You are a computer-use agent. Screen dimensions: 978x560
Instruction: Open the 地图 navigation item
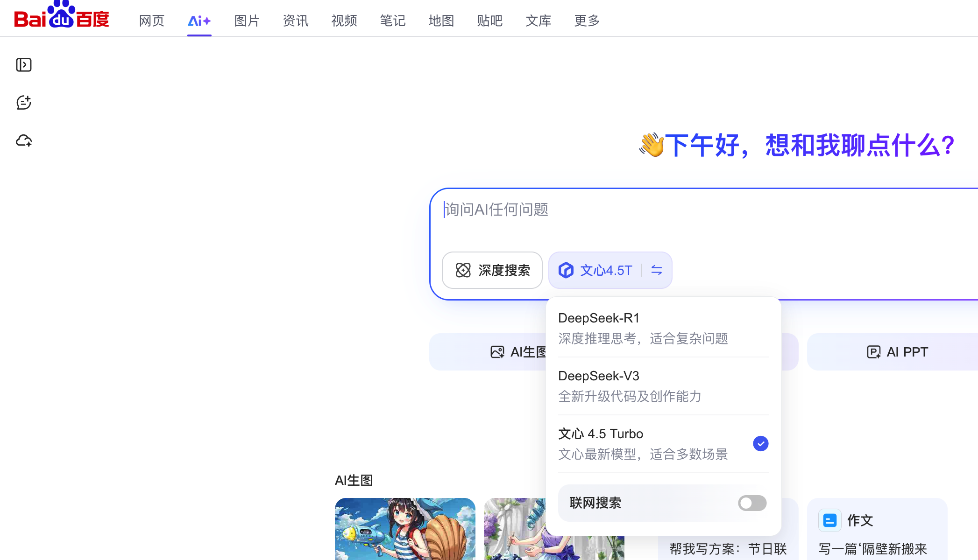pyautogui.click(x=441, y=21)
